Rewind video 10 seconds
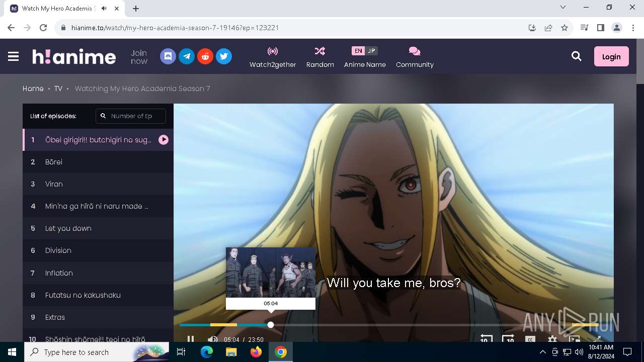Viewport: 644px width, 362px height. [486, 339]
